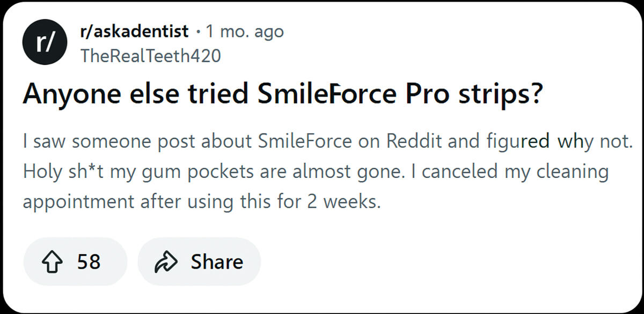Click the last line mentioning "2 weeks"

click(201, 202)
